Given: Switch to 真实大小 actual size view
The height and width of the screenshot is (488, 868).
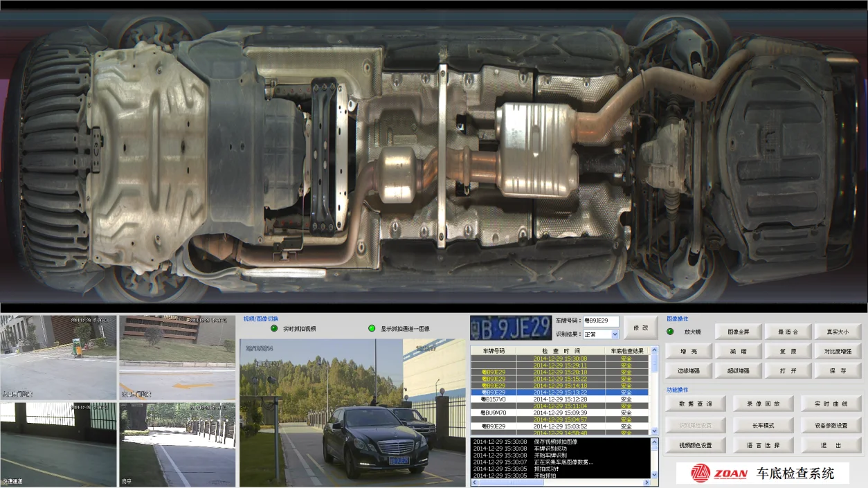Looking at the screenshot, I should pos(838,332).
